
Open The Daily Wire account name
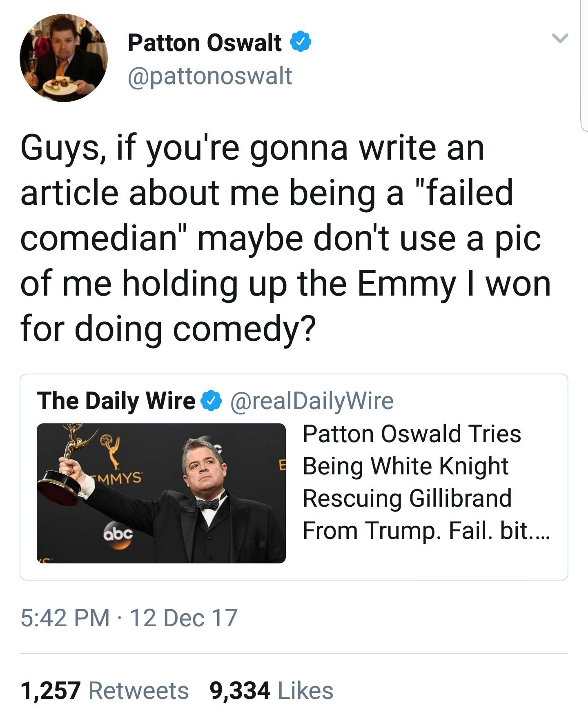click(116, 401)
